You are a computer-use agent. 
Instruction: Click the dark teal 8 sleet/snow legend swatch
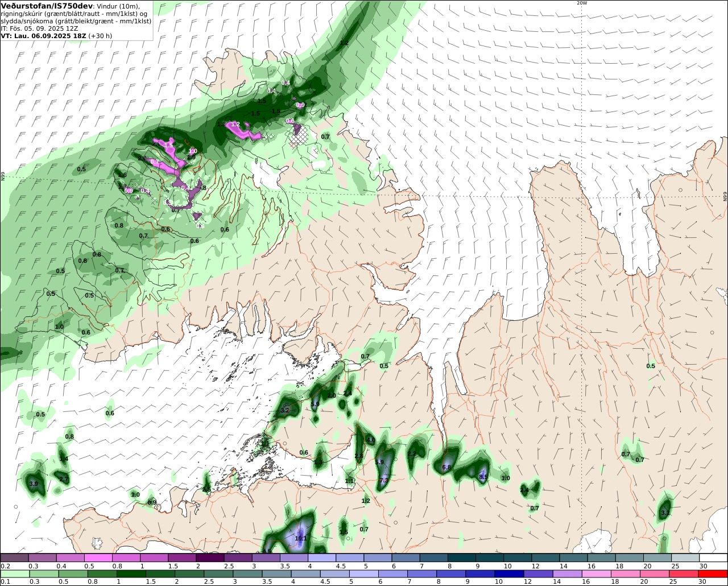(x=461, y=558)
